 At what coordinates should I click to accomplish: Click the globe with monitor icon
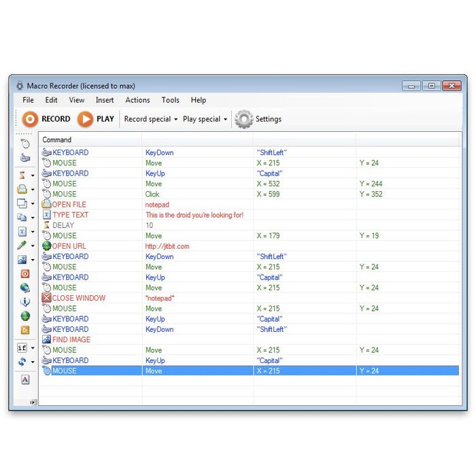[25, 288]
